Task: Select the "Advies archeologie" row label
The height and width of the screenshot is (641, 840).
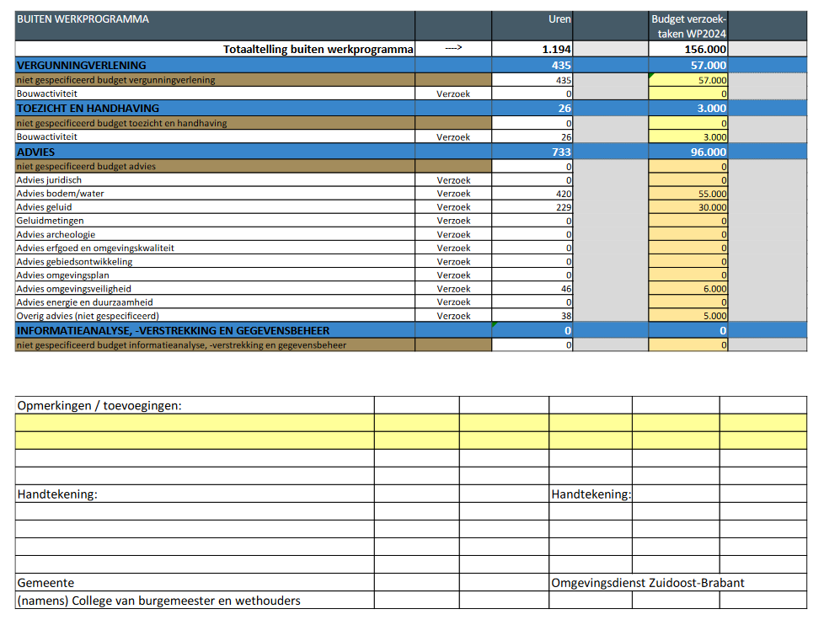Action: (56, 234)
